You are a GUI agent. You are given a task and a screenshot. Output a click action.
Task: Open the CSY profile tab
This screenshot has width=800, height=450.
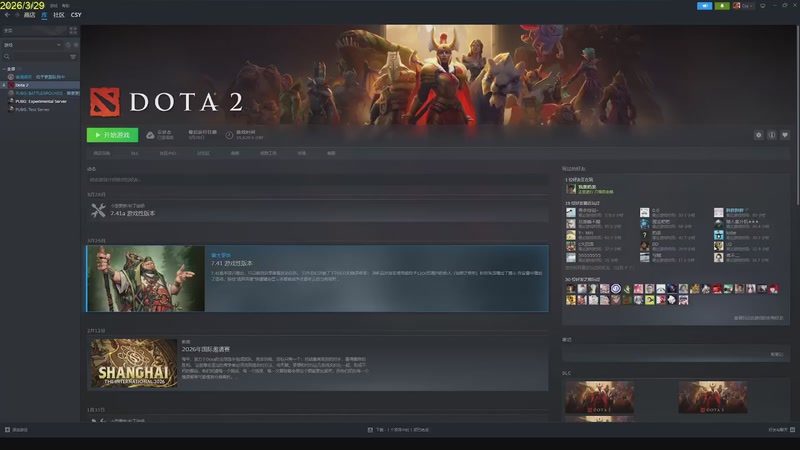point(76,15)
